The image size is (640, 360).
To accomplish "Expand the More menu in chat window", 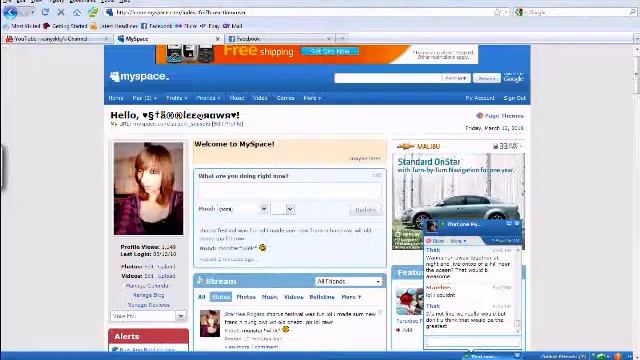I will (458, 241).
